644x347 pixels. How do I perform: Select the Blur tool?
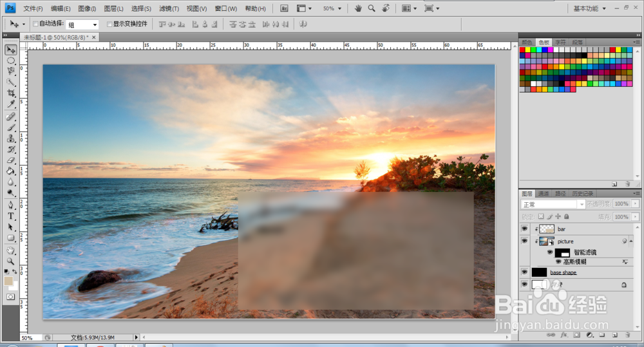(x=11, y=182)
